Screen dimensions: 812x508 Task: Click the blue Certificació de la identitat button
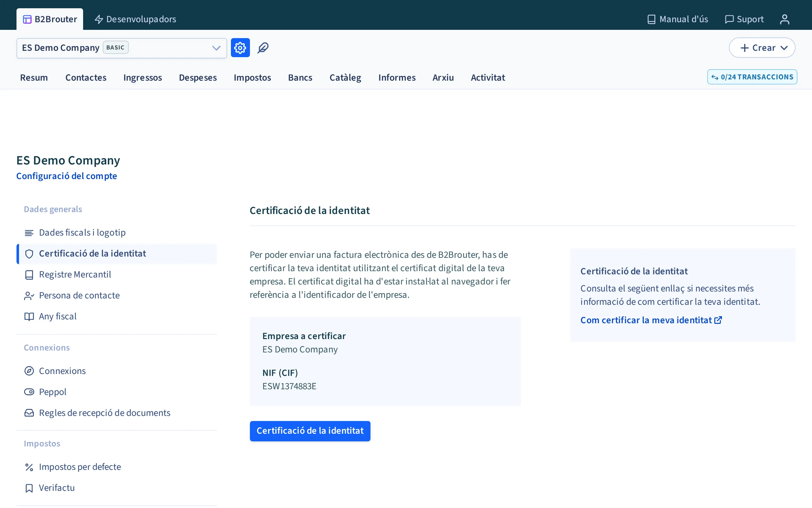[310, 431]
